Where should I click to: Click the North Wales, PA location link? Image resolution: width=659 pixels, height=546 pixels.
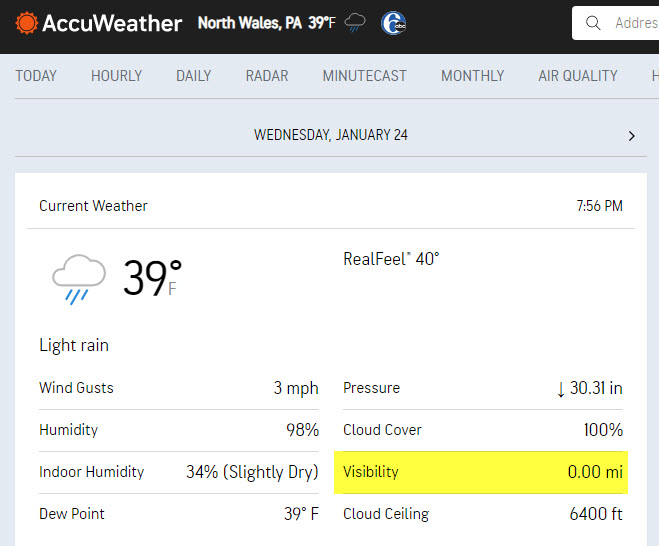[x=250, y=23]
